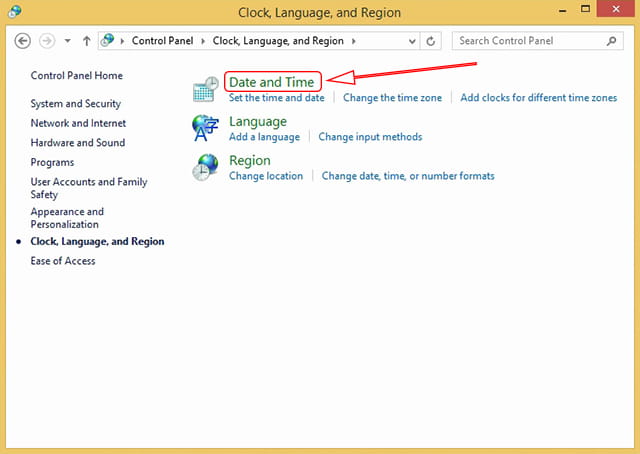Open Hardware and Sound category
Viewport: 640px width, 454px height.
pyautogui.click(x=78, y=142)
